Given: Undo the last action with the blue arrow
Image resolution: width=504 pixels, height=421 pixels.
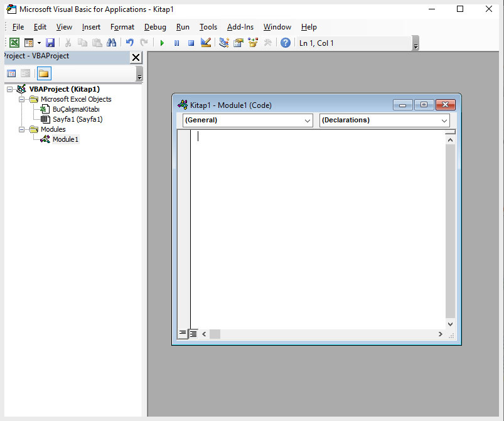Looking at the screenshot, I should coord(130,43).
